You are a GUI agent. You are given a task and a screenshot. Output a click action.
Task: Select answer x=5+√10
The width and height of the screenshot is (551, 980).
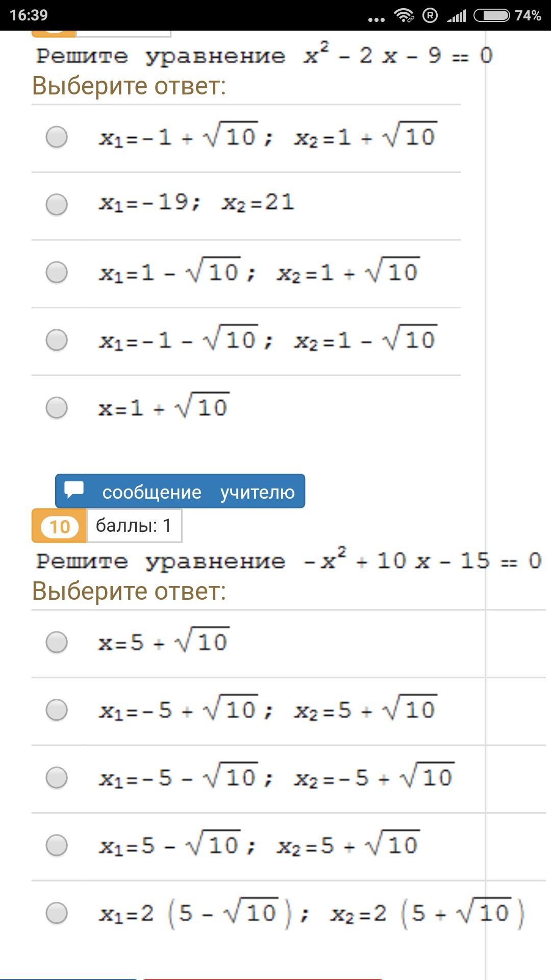56,642
